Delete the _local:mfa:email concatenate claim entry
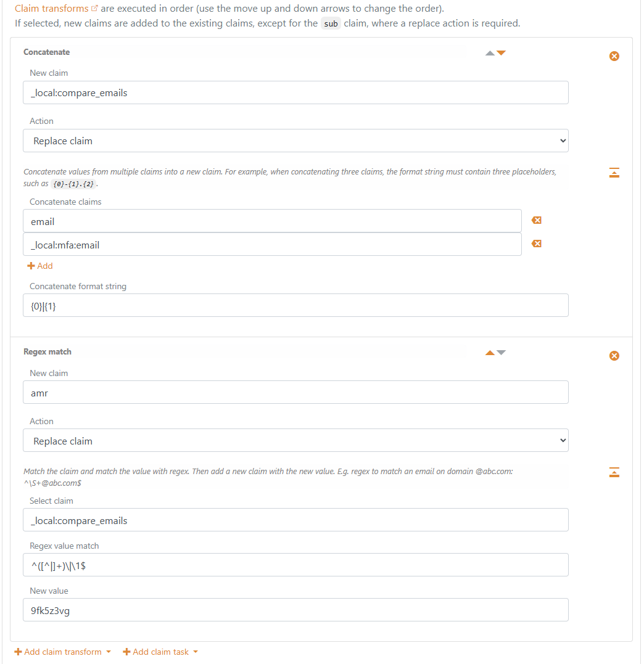This screenshot has height=664, width=644. coord(536,243)
